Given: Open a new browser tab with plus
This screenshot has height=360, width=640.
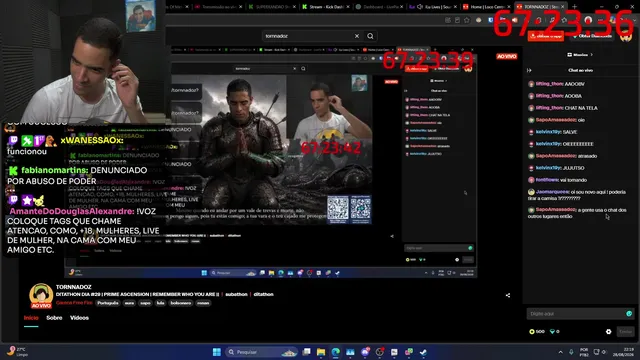Looking at the screenshot, I should pyautogui.click(x=574, y=7).
